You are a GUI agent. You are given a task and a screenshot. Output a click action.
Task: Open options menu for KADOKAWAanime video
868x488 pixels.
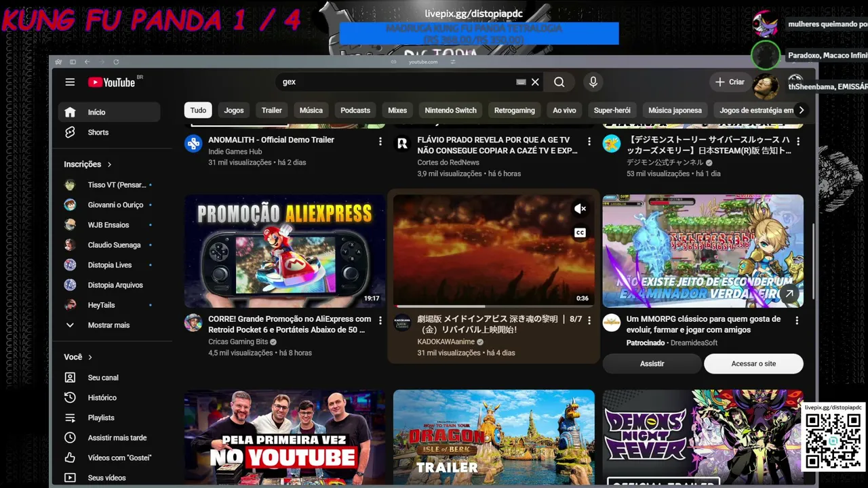tap(589, 321)
